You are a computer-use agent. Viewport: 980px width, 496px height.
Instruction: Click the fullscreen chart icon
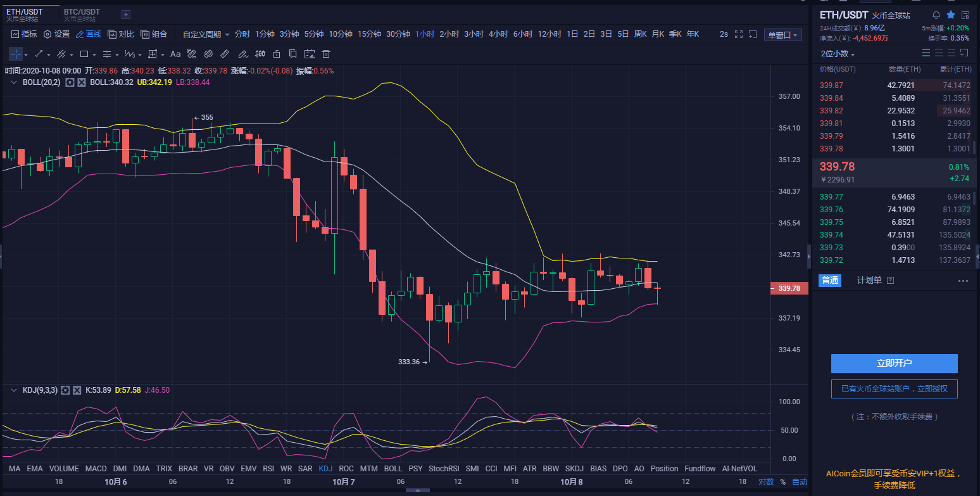(x=738, y=34)
